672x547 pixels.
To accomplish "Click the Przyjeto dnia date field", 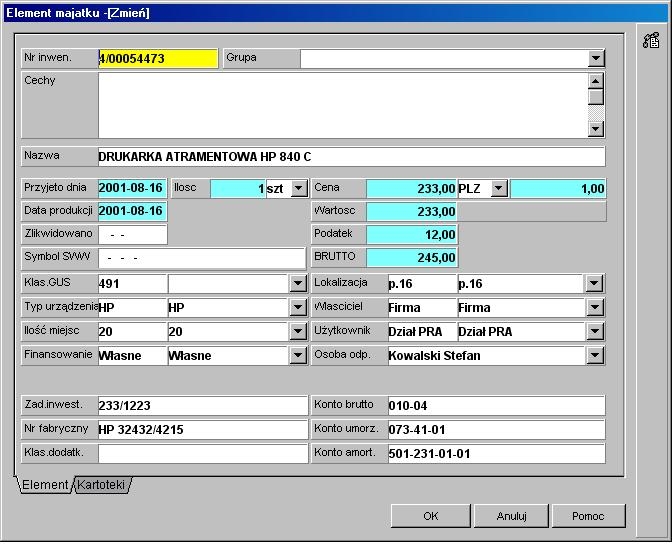I will (132, 188).
